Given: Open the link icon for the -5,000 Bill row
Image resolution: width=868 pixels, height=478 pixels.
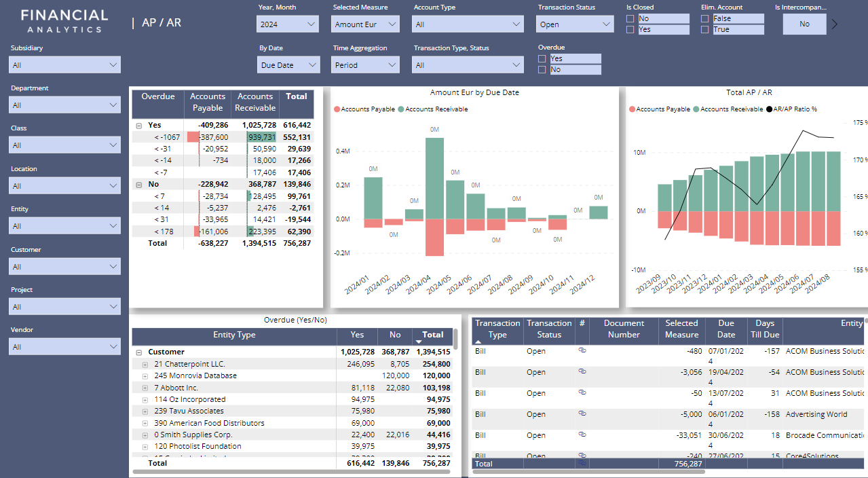Looking at the screenshot, I should [x=582, y=413].
